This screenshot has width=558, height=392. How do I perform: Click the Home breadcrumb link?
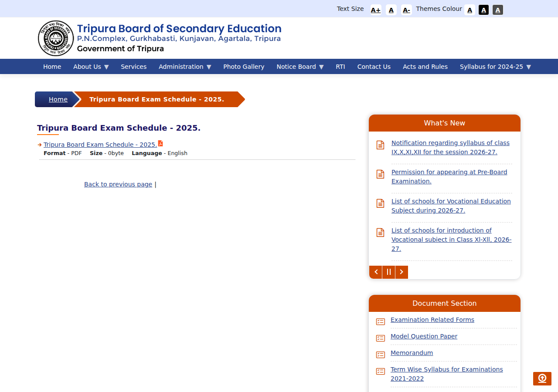pyautogui.click(x=58, y=99)
